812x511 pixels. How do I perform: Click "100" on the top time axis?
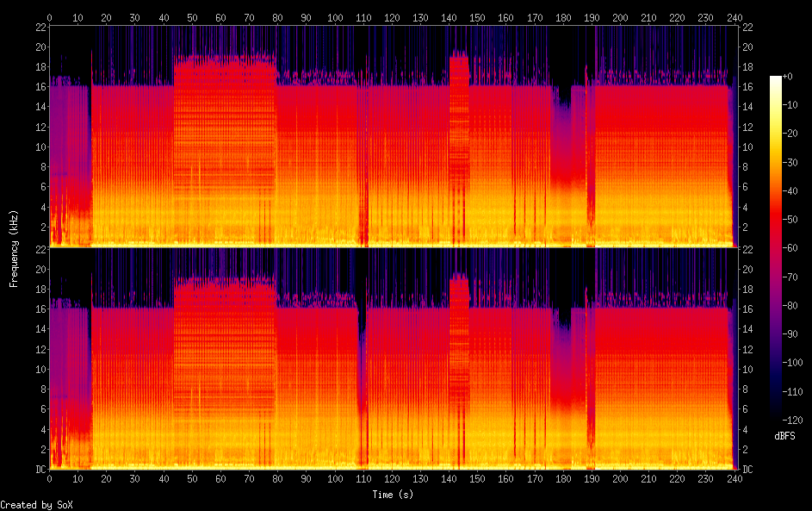point(335,17)
